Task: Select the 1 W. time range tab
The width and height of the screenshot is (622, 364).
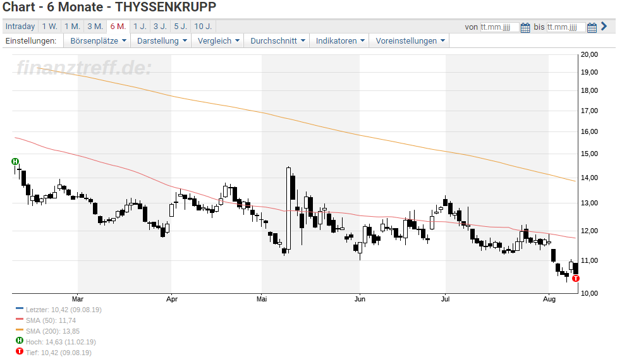Action: pyautogui.click(x=50, y=27)
